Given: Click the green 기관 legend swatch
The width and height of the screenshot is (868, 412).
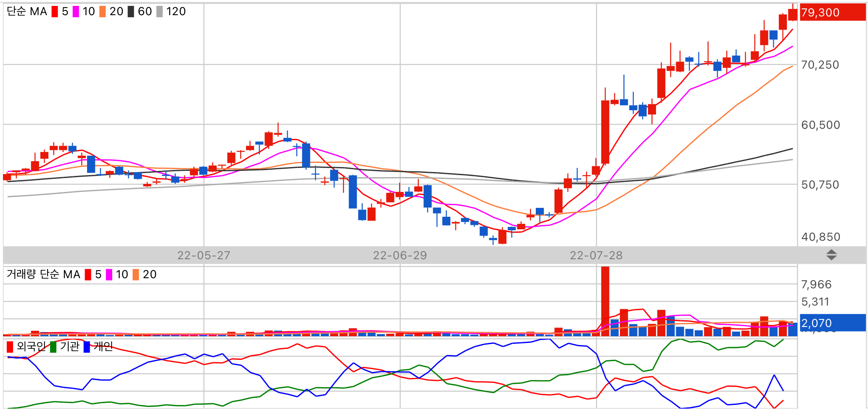Looking at the screenshot, I should pos(53,347).
